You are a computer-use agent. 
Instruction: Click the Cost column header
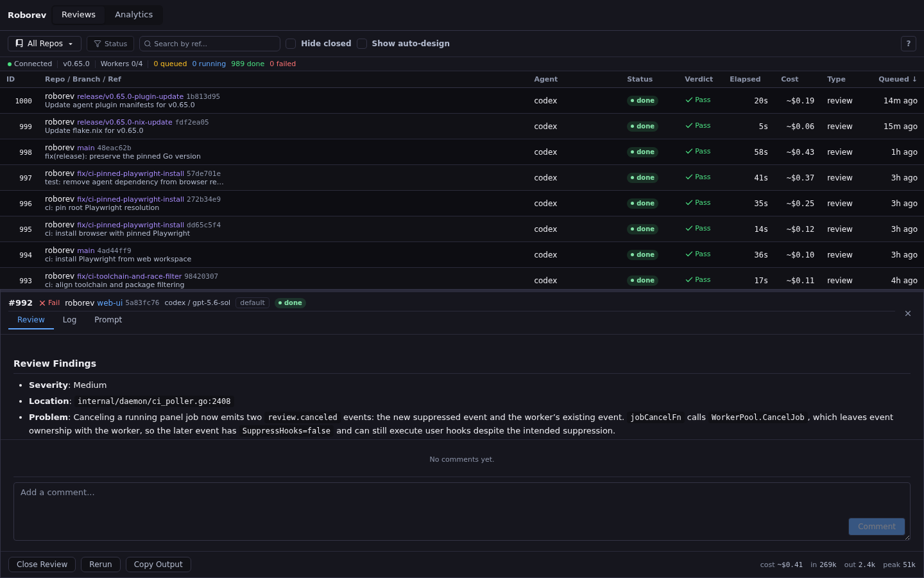pyautogui.click(x=790, y=79)
